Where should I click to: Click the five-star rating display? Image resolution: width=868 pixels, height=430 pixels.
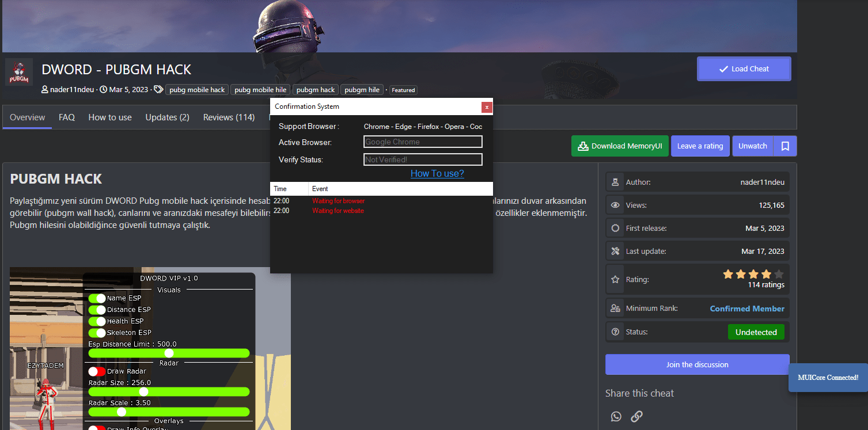[753, 274]
